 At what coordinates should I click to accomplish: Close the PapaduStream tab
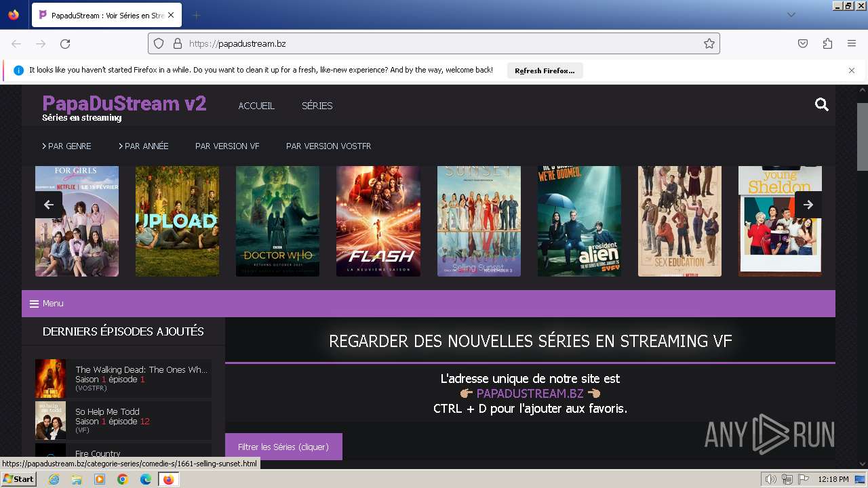click(172, 15)
